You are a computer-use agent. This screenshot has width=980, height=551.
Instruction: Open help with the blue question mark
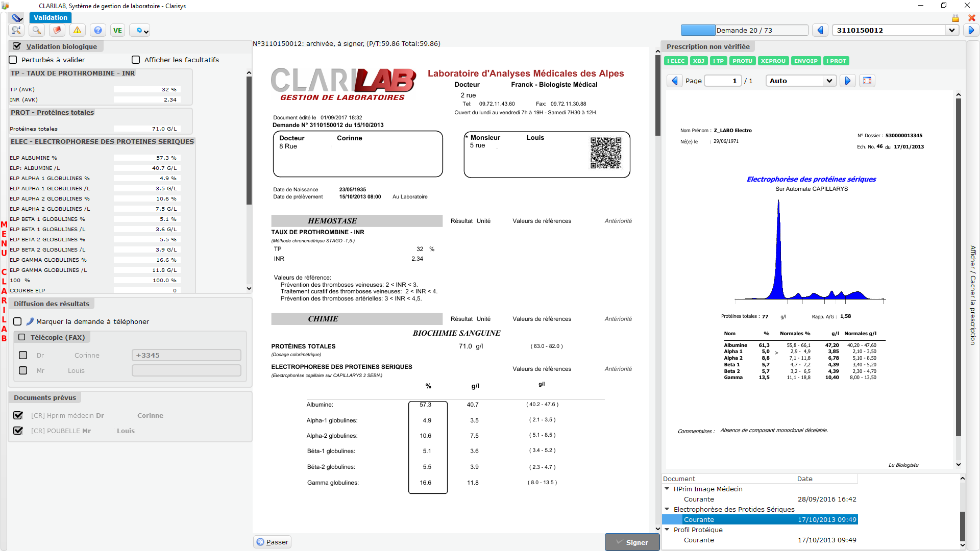(98, 31)
